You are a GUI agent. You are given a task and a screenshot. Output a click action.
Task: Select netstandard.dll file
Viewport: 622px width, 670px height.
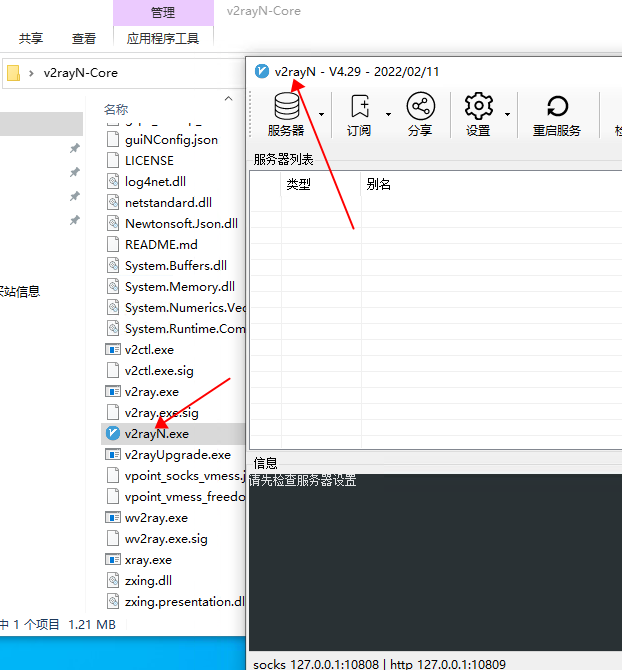[168, 203]
